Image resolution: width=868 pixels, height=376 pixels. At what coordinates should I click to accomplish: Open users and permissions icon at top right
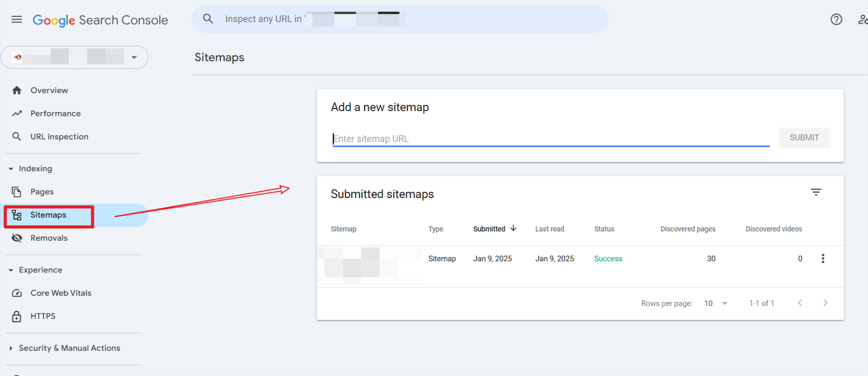click(x=863, y=19)
